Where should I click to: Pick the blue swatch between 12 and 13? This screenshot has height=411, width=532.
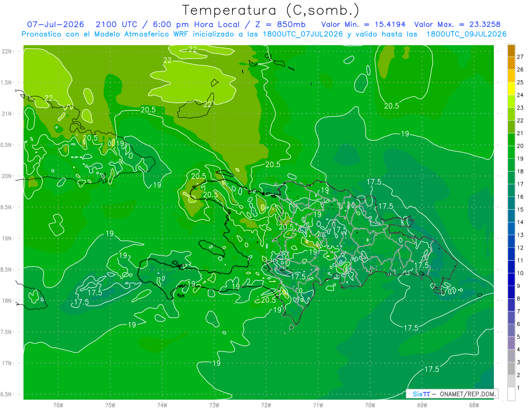point(511,241)
